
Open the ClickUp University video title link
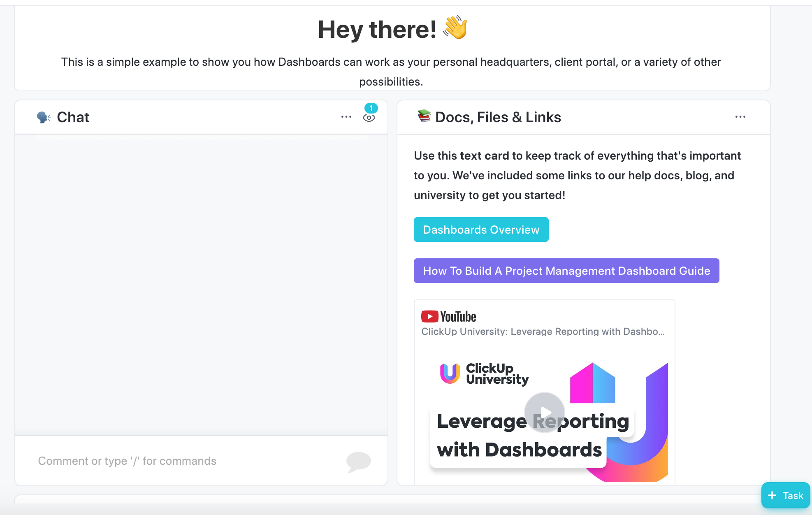pos(543,332)
